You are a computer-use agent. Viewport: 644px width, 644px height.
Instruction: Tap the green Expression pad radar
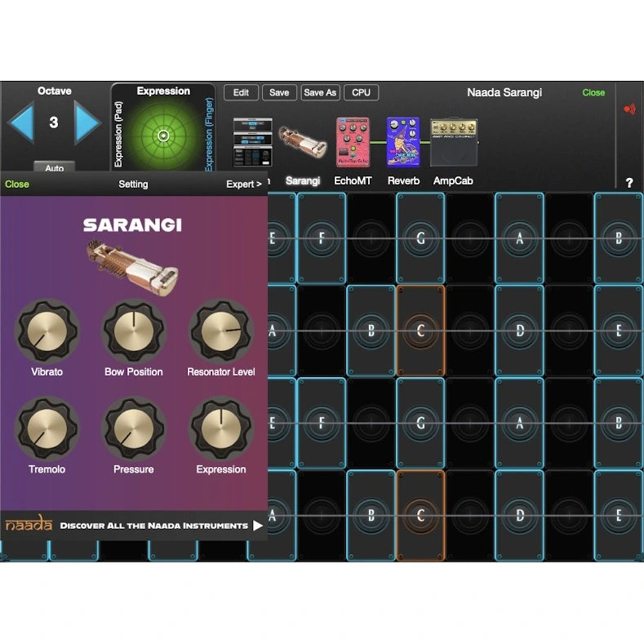[163, 135]
